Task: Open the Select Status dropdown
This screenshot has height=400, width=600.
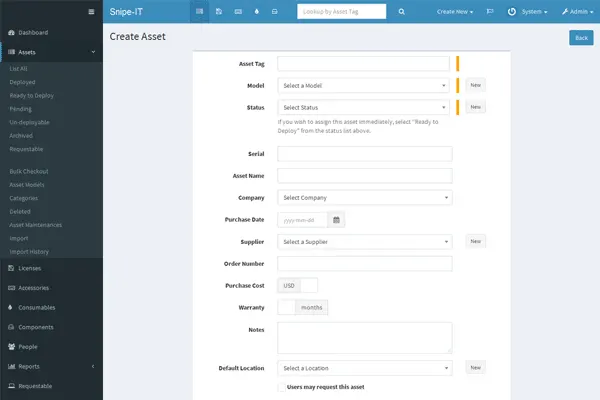Action: tap(364, 107)
